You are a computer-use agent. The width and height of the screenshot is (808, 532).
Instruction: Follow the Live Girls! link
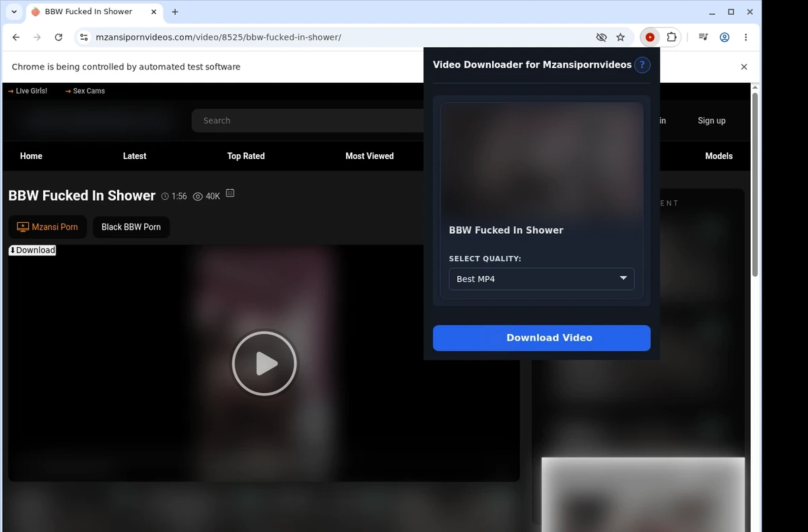[28, 91]
